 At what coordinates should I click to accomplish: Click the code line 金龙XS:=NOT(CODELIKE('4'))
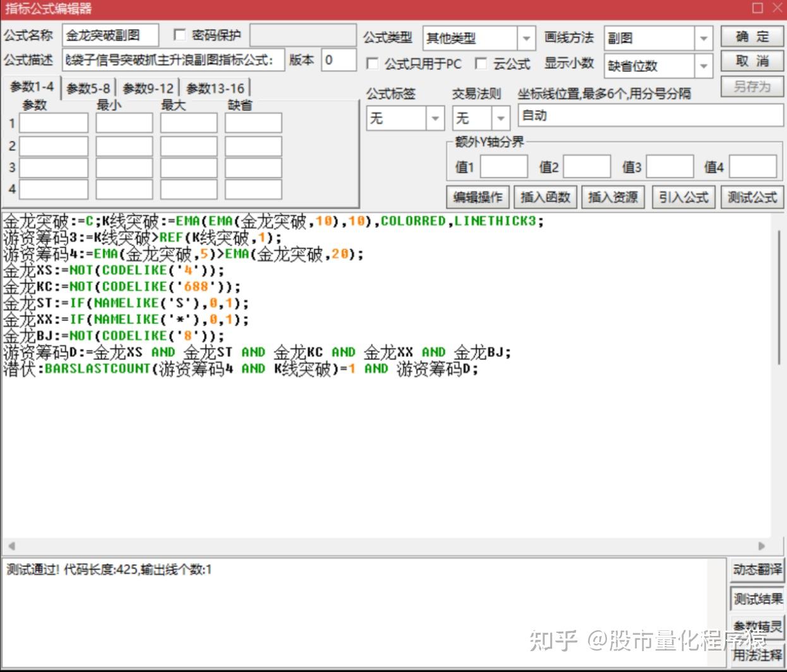pos(114,270)
